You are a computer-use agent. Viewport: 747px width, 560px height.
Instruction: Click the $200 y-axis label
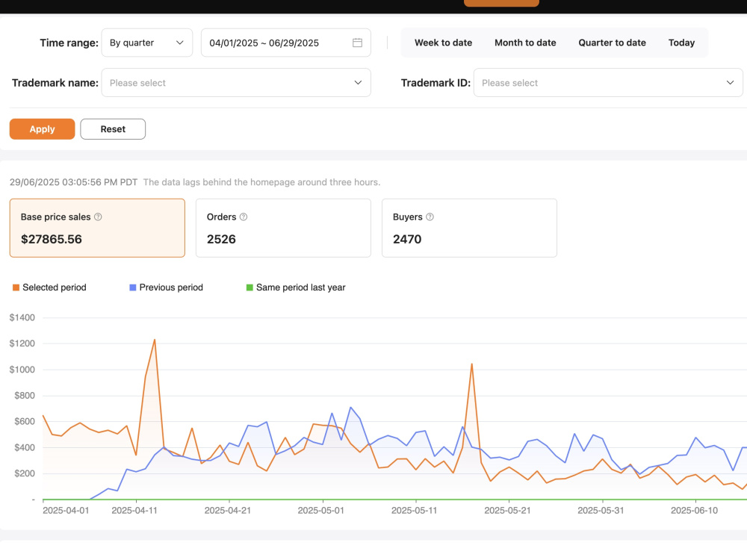click(x=25, y=473)
